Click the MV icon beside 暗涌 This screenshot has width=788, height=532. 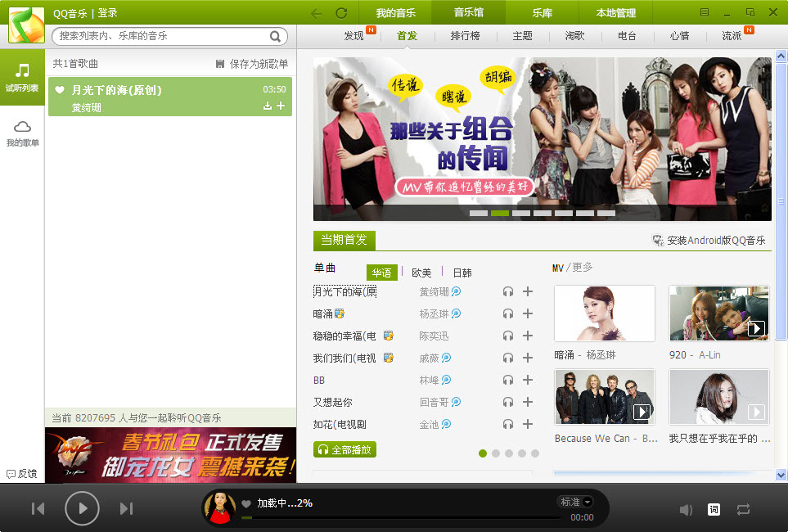(x=340, y=313)
